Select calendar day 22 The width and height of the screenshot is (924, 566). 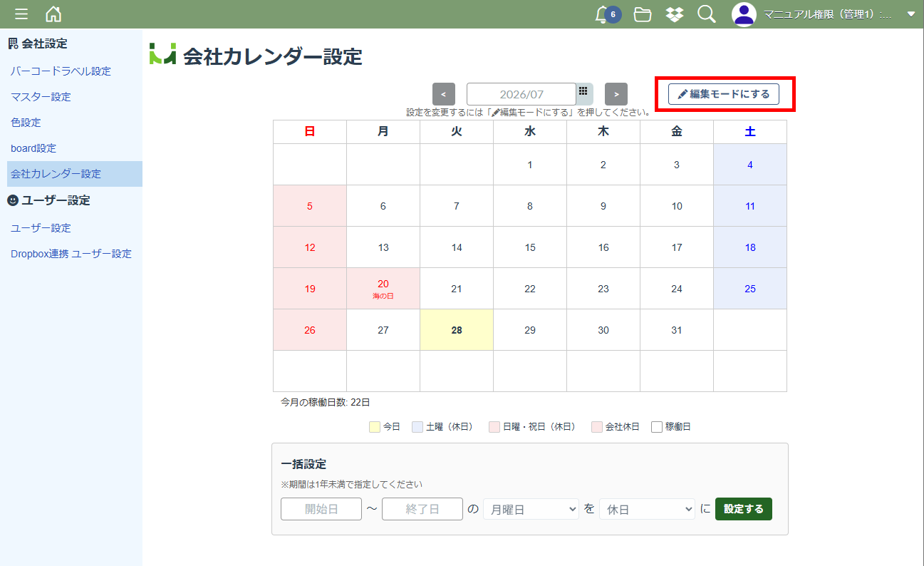530,289
